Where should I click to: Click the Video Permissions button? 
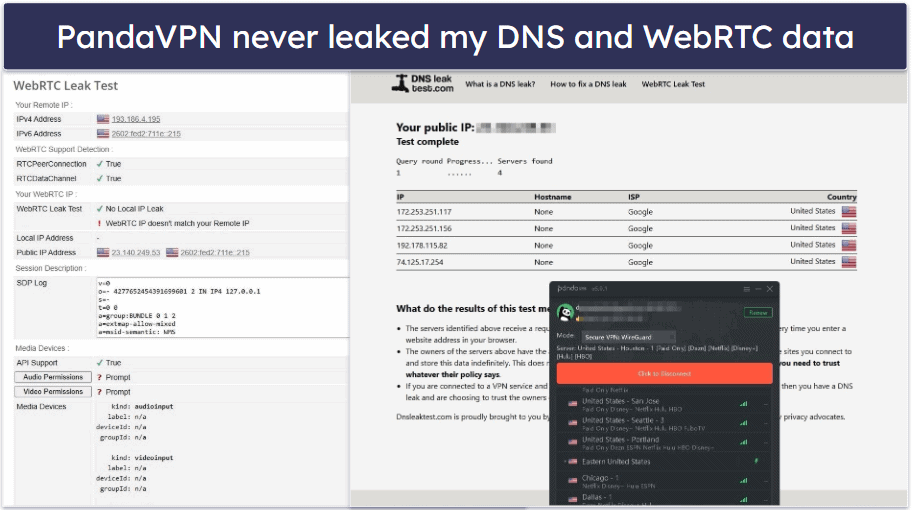(53, 391)
